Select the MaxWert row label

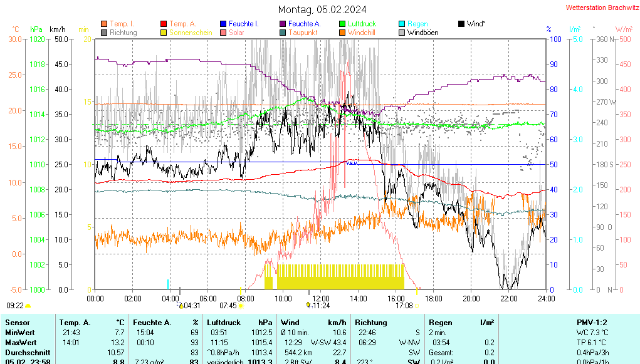coord(19,343)
